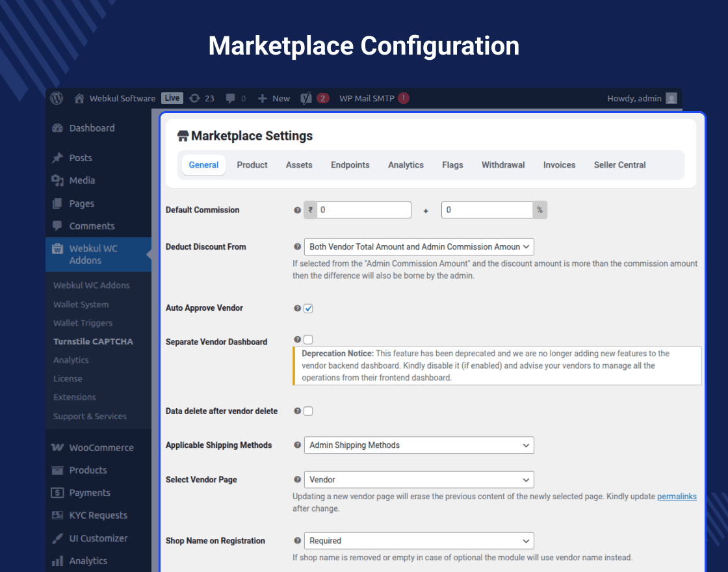Viewport: 728px width, 572px height.
Task: Open Analytics item in Webkul submenu
Action: tap(71, 360)
